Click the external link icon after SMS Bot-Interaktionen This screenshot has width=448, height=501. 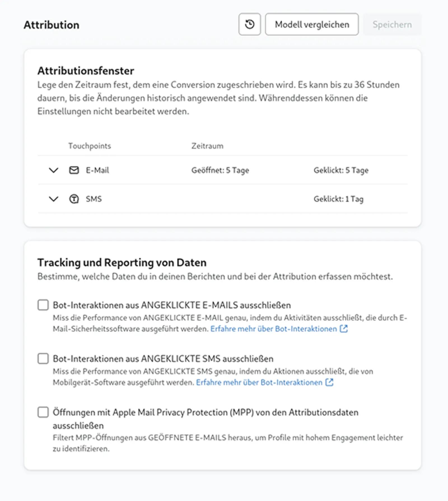[x=329, y=382]
